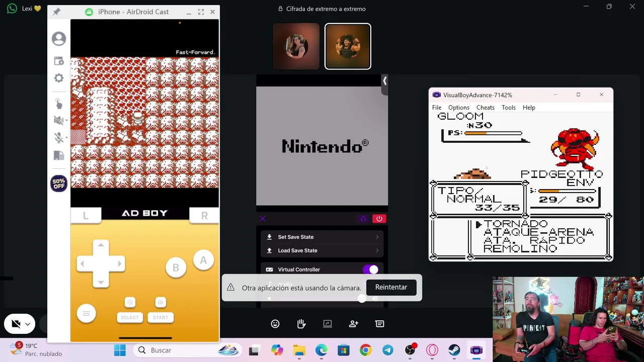Pin the AirDroid Cast window on top

click(56, 12)
